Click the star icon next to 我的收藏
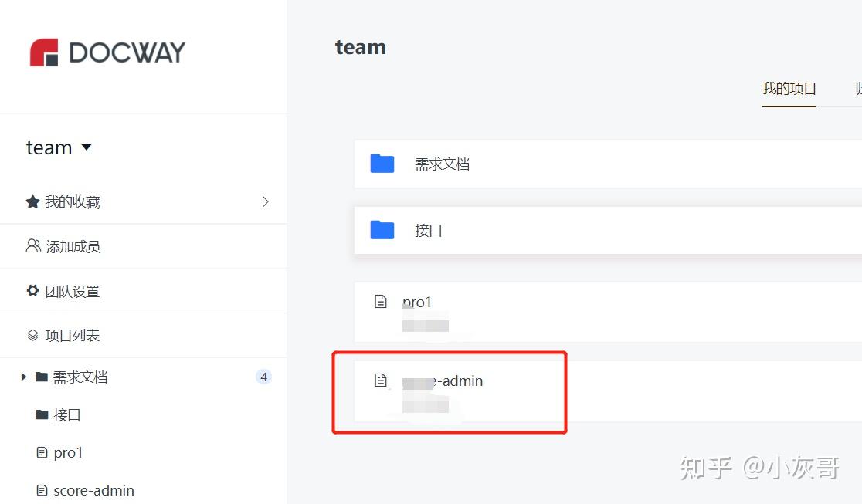Image resolution: width=862 pixels, height=504 pixels. pyautogui.click(x=32, y=201)
